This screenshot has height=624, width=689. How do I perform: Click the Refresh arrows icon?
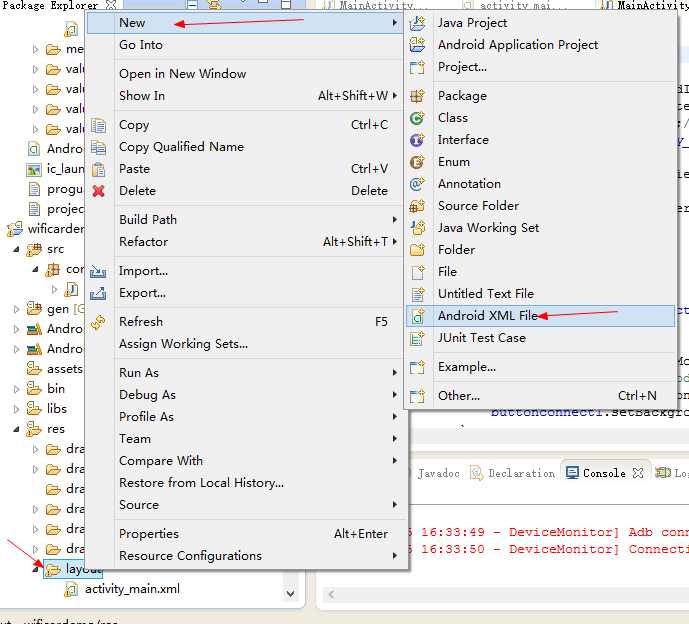98,322
